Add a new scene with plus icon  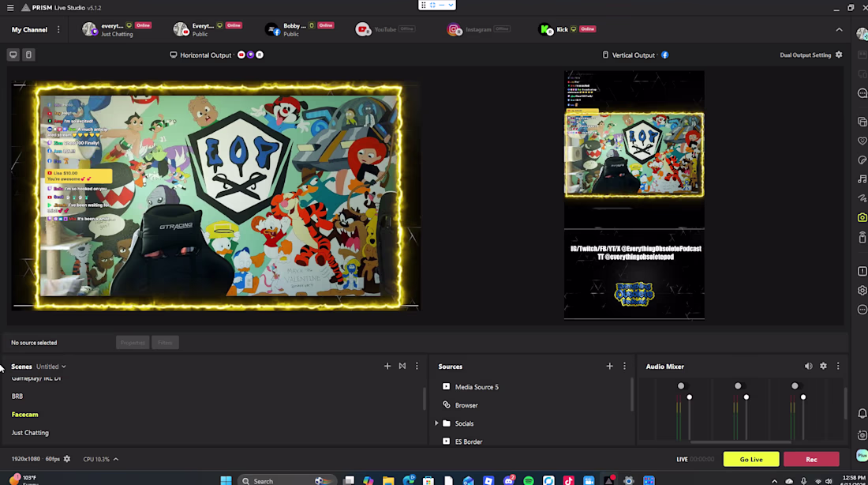[x=387, y=367]
